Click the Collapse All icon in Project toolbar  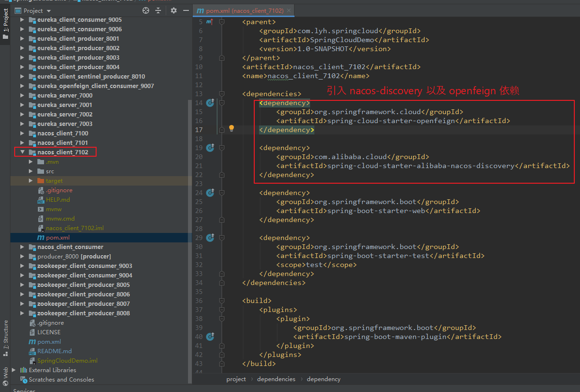point(158,10)
